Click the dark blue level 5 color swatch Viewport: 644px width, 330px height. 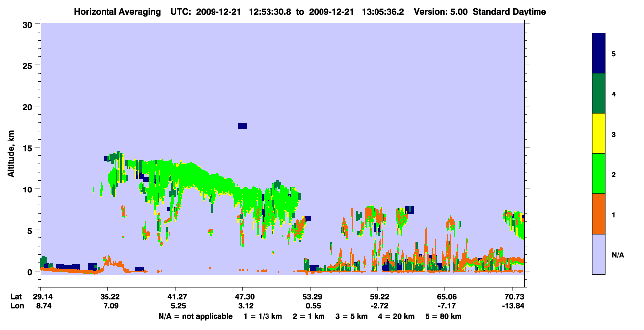pyautogui.click(x=599, y=53)
